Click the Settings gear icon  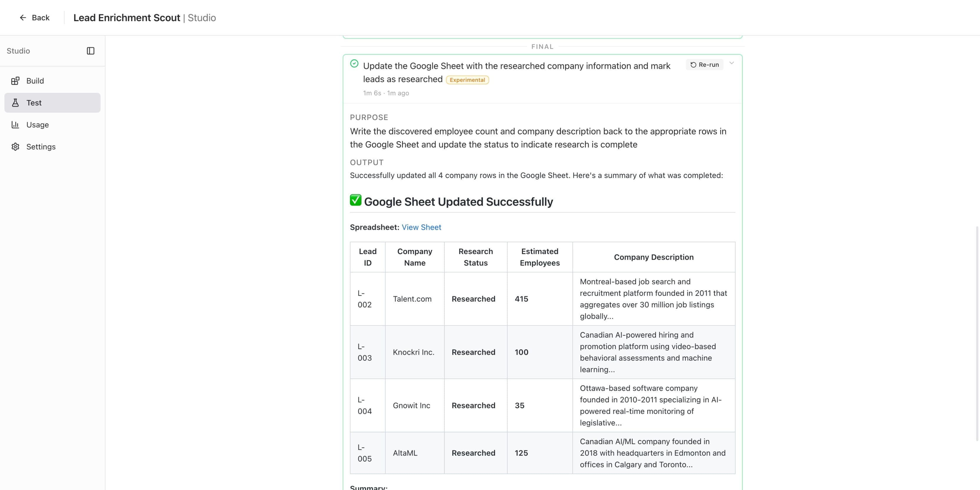click(15, 146)
